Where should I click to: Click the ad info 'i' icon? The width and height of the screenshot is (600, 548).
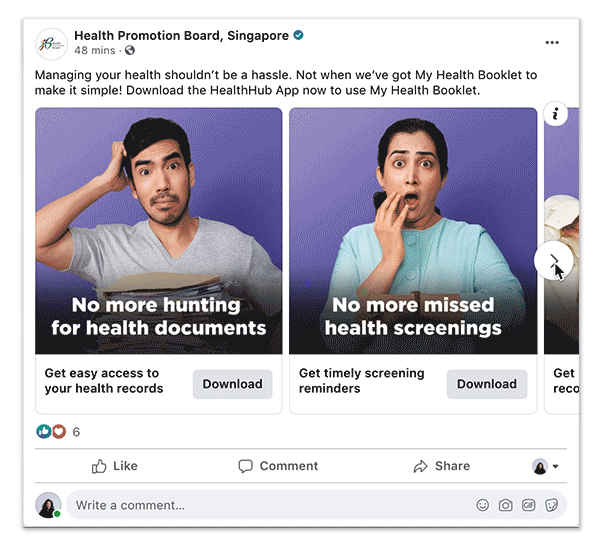[555, 113]
